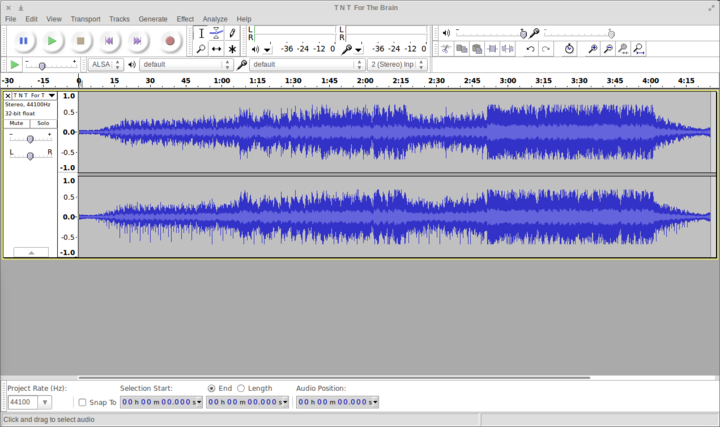Open the 2 (Stereo) input channels dropdown

[x=397, y=65]
